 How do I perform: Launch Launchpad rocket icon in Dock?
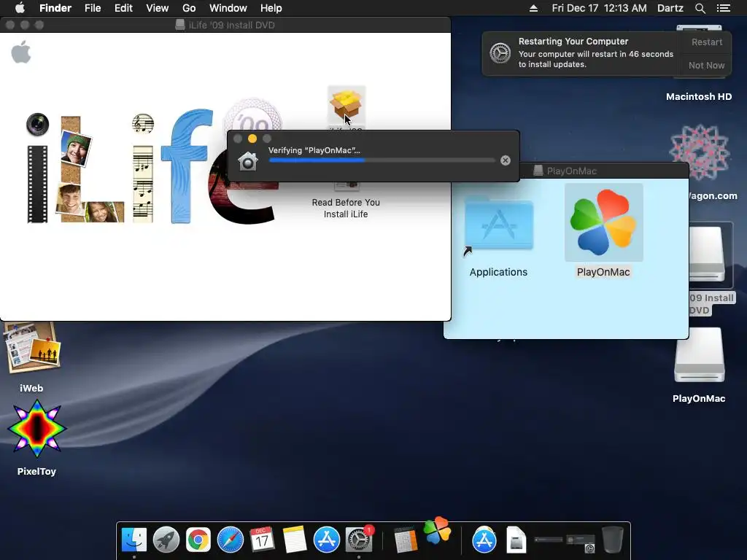click(x=166, y=540)
